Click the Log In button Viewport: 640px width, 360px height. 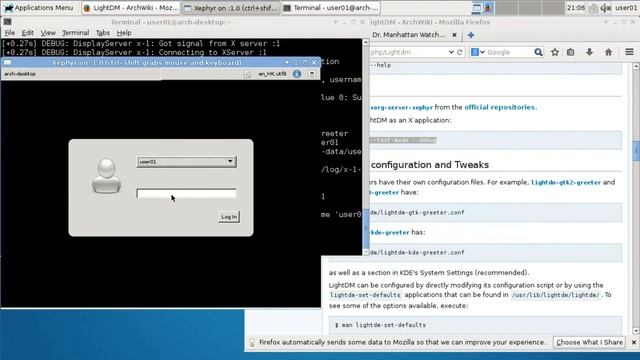229,217
